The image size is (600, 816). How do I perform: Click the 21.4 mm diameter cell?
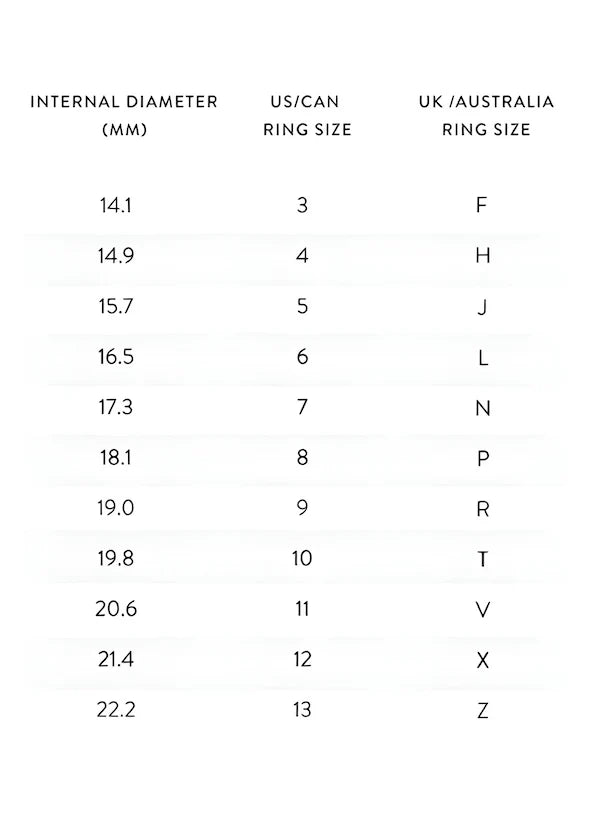pyautogui.click(x=115, y=659)
